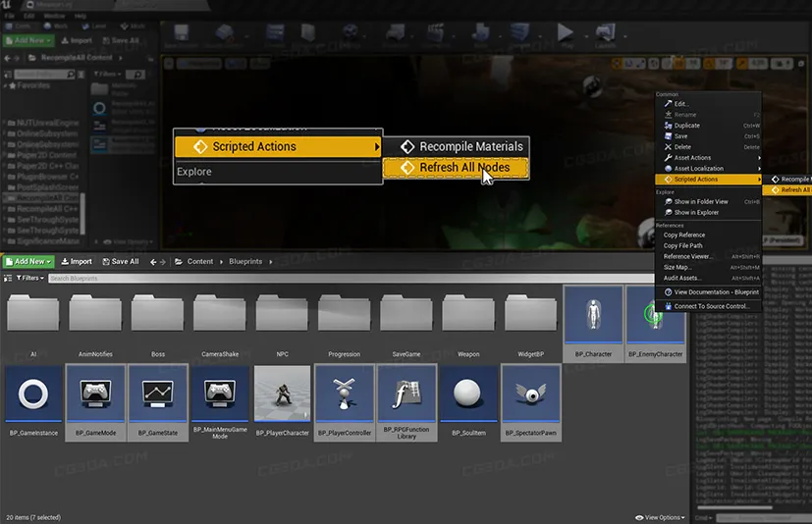
Task: Open the Weapon folder
Action: (468, 324)
